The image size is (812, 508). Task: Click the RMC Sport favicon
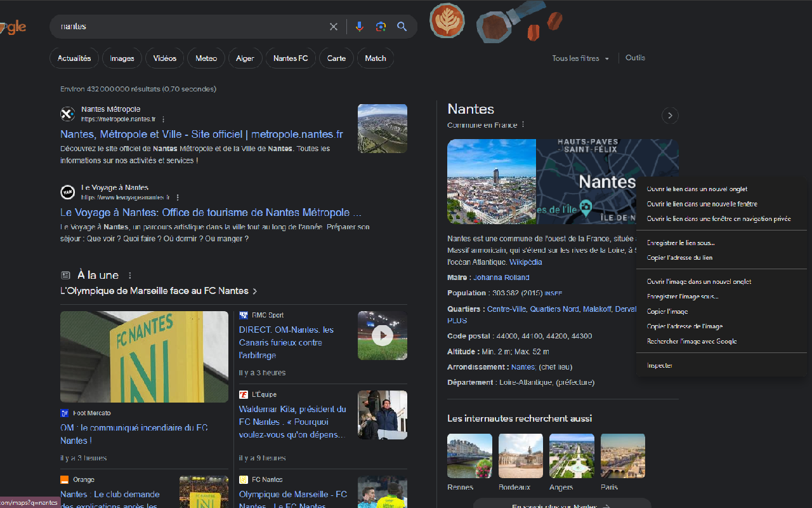243,315
